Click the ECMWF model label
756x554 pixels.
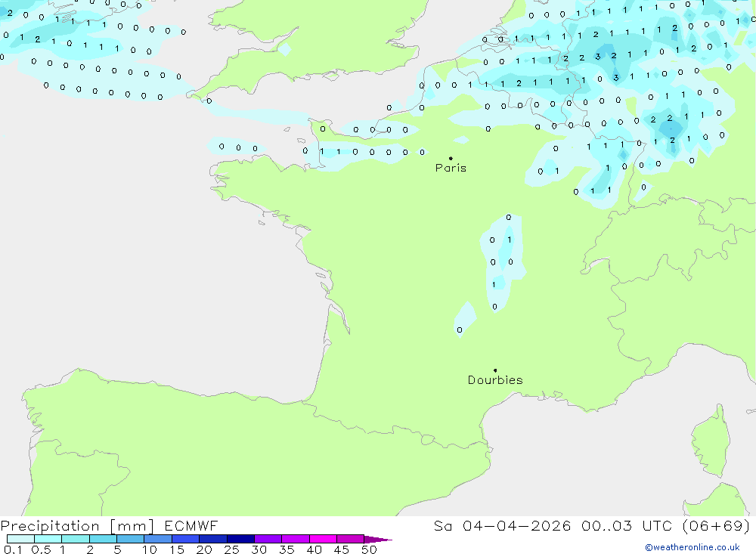pos(191,526)
